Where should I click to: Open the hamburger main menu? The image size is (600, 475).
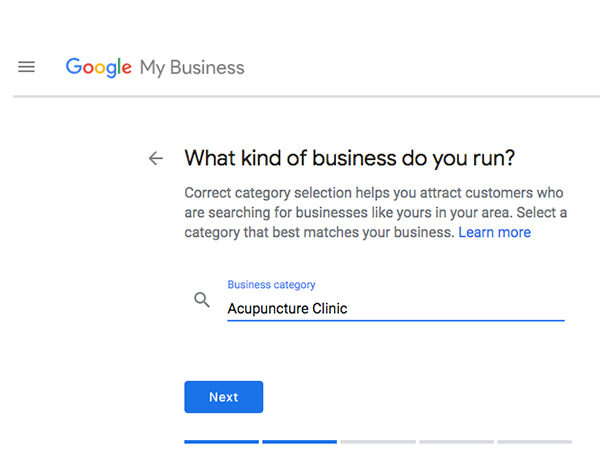coord(27,67)
